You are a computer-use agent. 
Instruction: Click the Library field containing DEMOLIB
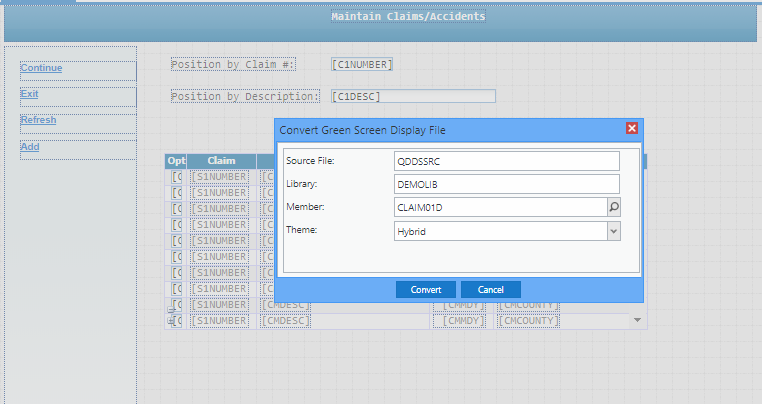507,184
